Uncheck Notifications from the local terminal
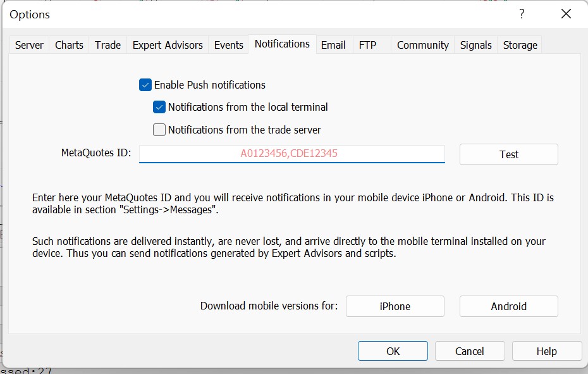Screen dimensions: 588x374 [x=159, y=108]
